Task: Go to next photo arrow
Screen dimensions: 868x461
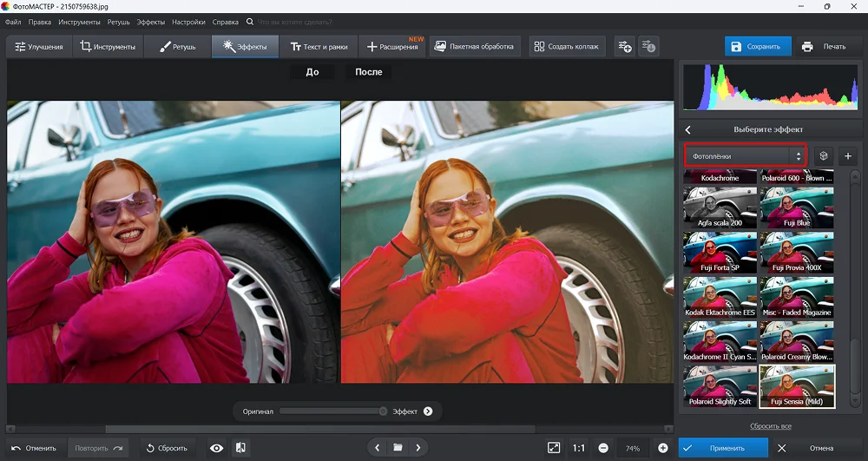Action: pos(418,448)
